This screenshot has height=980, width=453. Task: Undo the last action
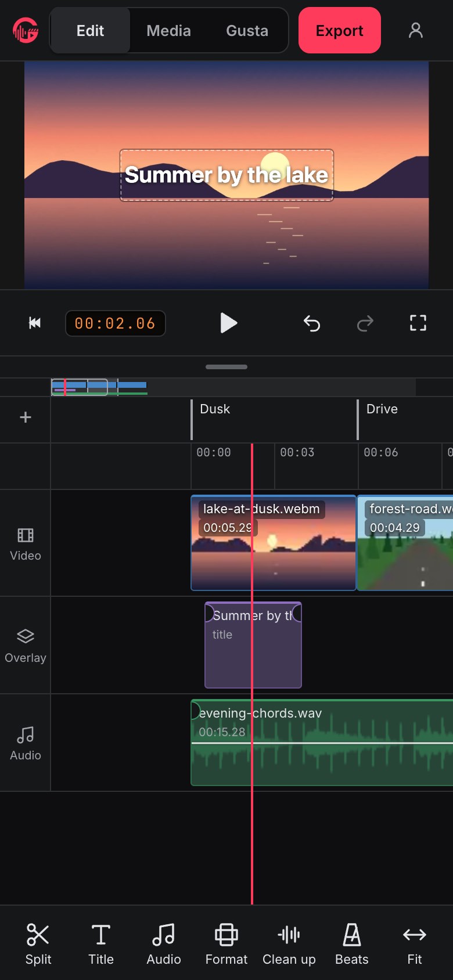click(312, 323)
